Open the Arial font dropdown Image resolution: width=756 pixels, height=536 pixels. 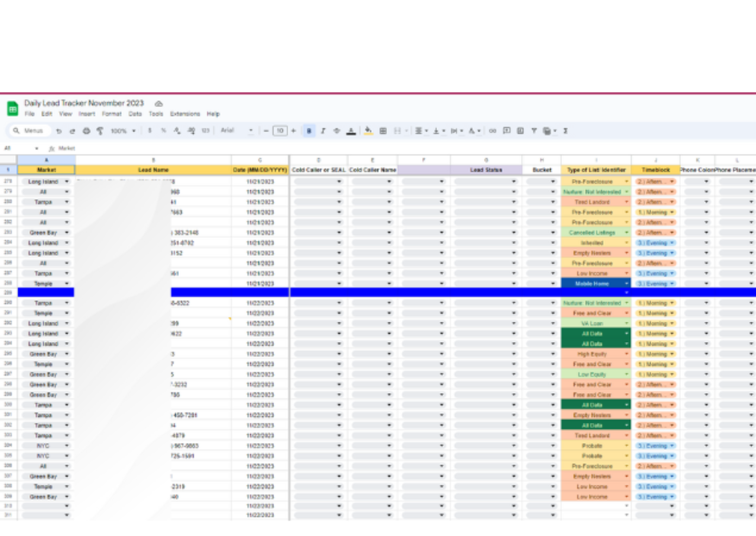pos(237,130)
